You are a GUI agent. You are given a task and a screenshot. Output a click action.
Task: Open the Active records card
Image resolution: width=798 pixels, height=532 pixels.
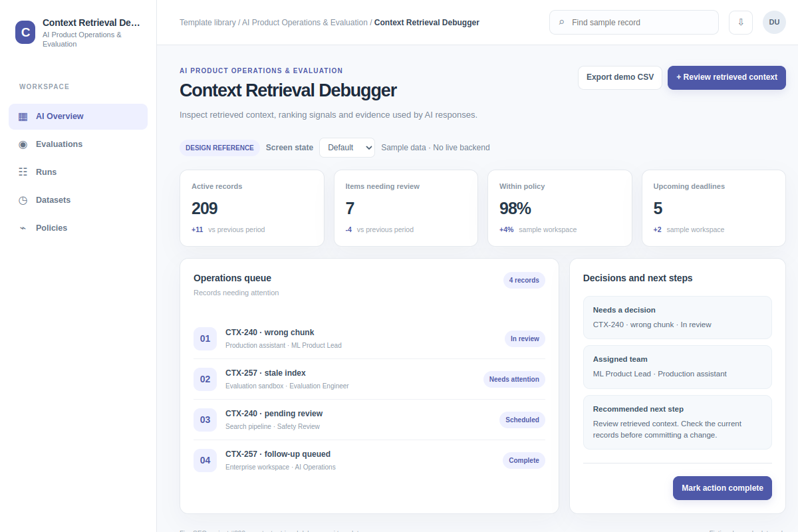point(252,208)
